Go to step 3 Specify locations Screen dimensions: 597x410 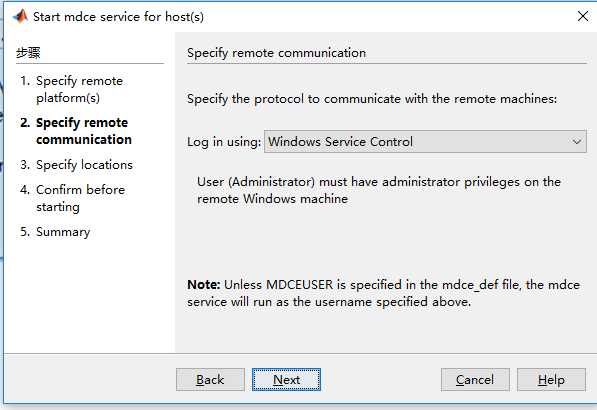77,165
